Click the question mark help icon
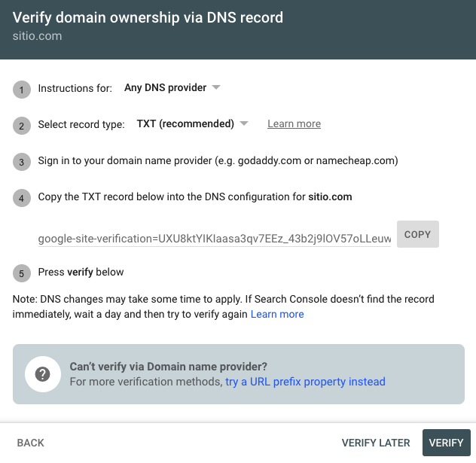476x463 pixels. 42,374
